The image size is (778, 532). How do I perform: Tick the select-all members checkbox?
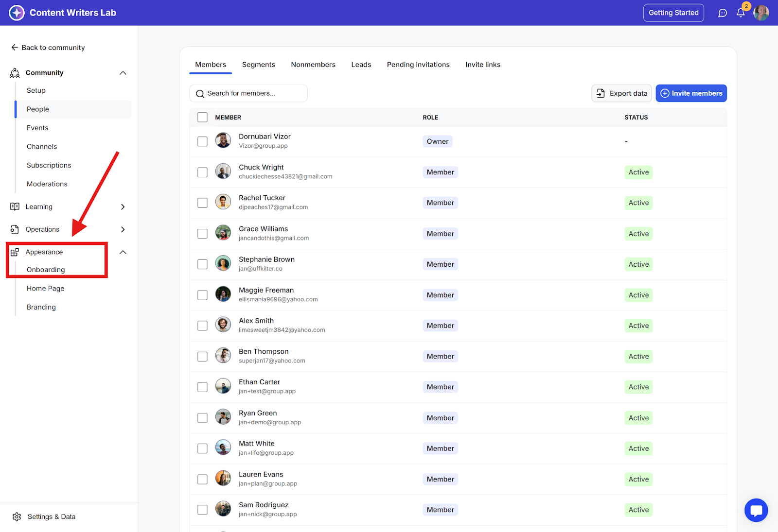coord(202,117)
